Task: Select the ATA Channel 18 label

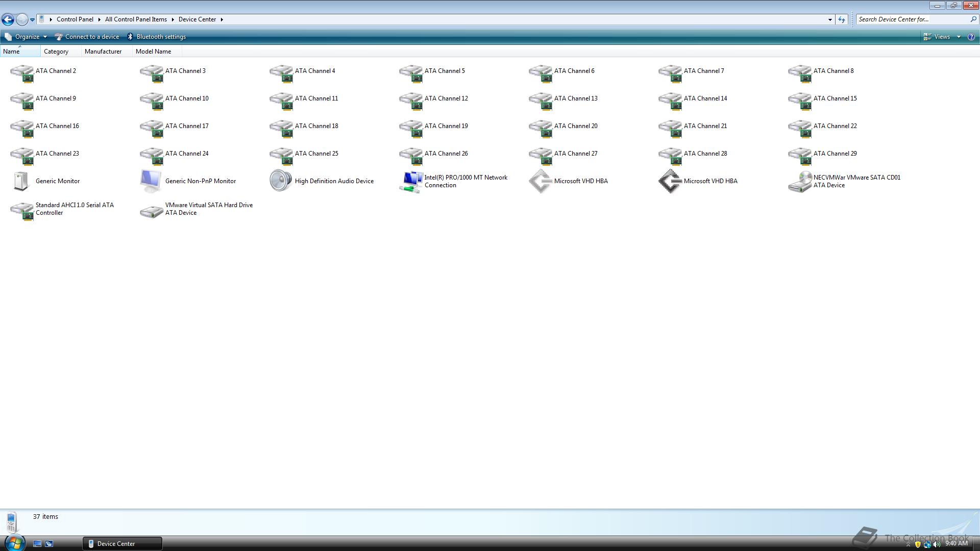Action: [316, 126]
